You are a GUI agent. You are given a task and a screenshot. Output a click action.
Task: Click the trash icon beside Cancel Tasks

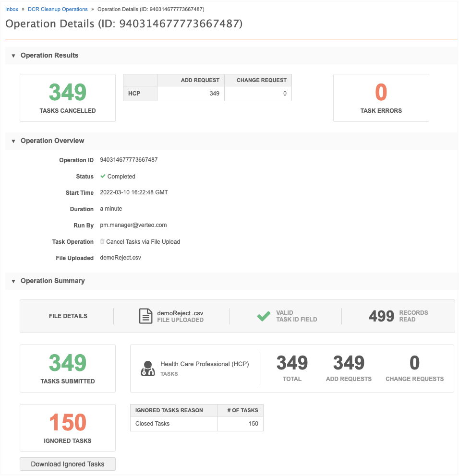click(x=102, y=241)
